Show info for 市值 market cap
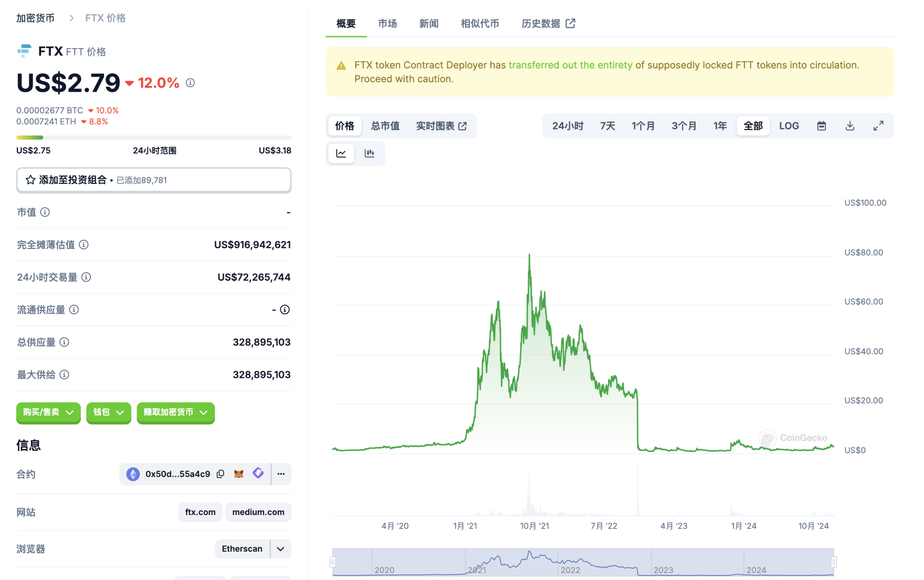Image resolution: width=924 pixels, height=580 pixels. [45, 212]
